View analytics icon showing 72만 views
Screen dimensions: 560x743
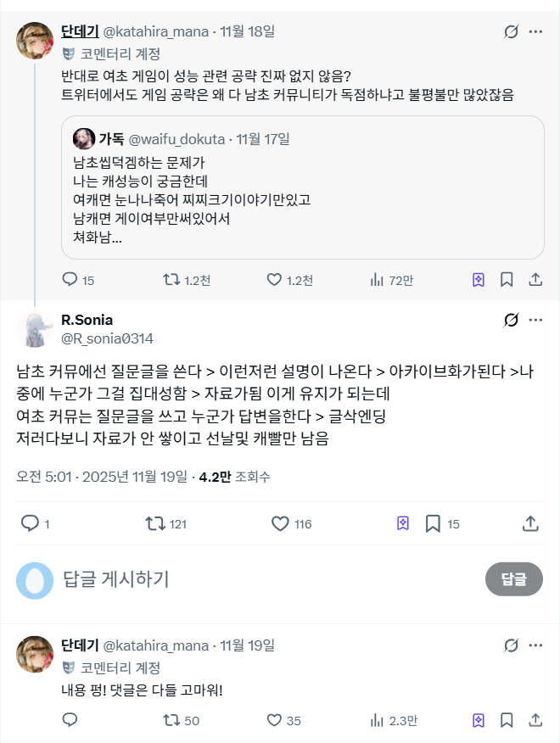[378, 279]
